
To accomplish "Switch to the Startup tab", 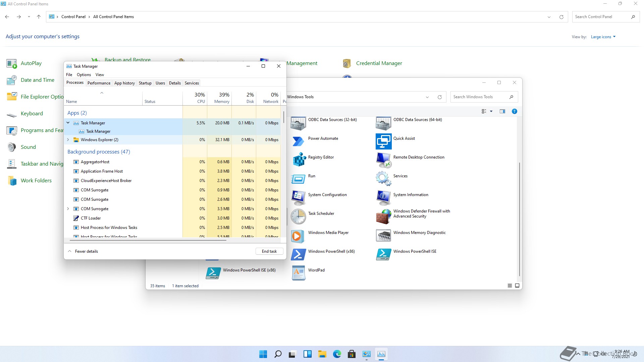I will (x=145, y=83).
